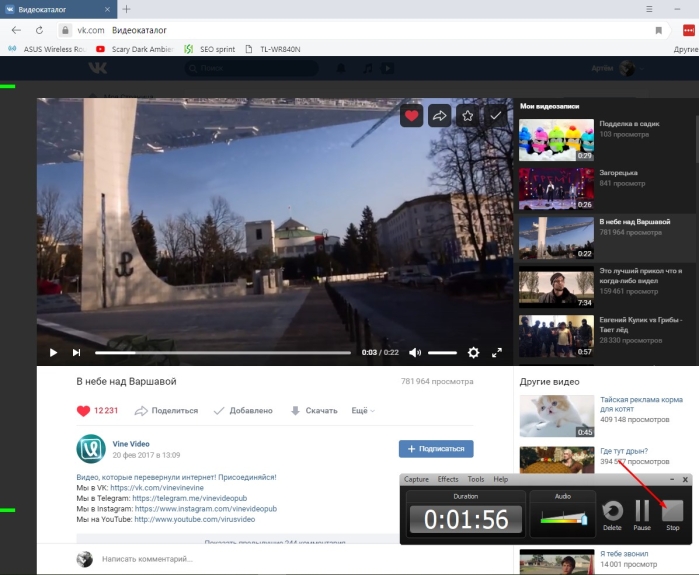
Task: Pause the screen recording
Action: (642, 515)
